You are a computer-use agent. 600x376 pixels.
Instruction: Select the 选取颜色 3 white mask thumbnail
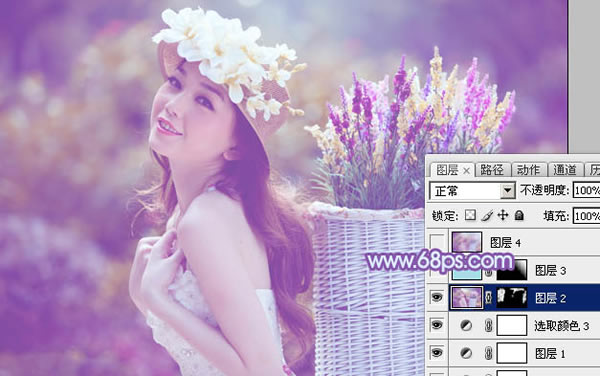[512, 325]
